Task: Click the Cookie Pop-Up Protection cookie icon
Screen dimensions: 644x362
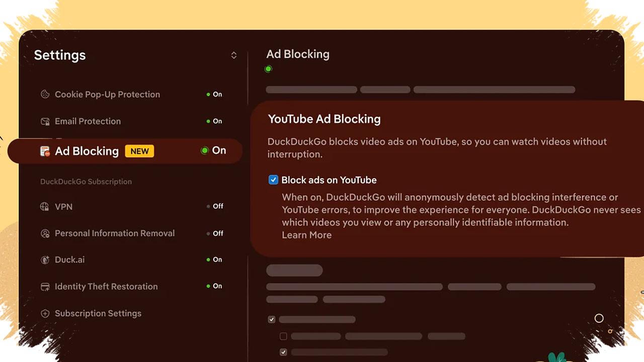Action: [45, 94]
